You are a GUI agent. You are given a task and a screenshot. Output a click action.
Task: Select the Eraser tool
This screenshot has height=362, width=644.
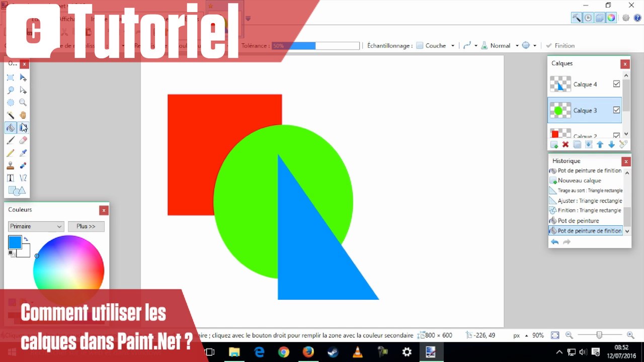click(x=23, y=140)
